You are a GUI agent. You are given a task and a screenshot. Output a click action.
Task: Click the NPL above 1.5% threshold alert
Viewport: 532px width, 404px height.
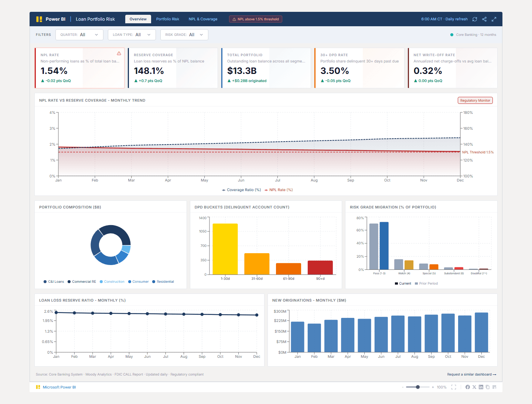[256, 19]
